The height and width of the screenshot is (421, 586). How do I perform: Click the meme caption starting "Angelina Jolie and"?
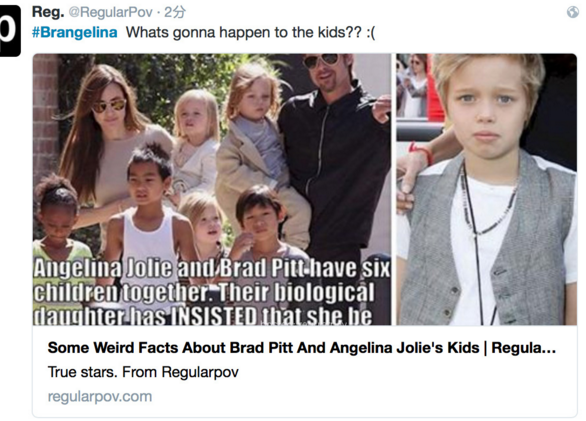click(x=212, y=292)
